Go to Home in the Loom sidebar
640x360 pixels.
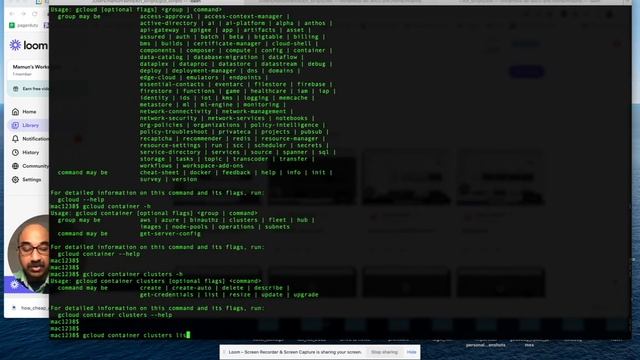pos(29,111)
